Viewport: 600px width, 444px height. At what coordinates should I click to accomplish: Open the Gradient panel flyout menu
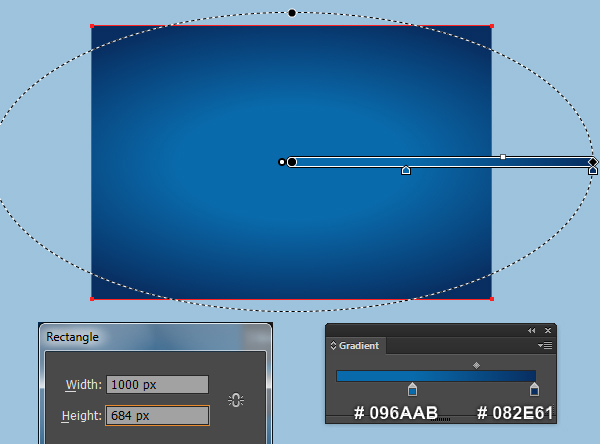point(545,346)
